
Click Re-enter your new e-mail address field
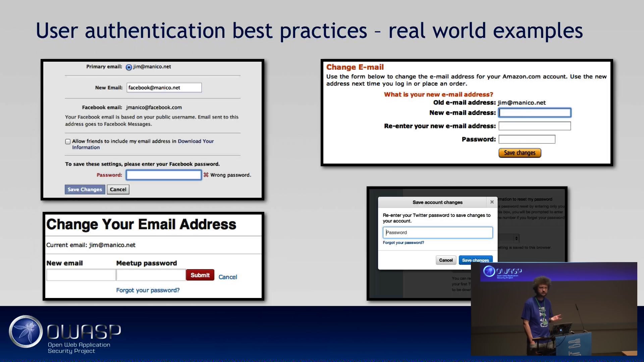click(x=535, y=126)
